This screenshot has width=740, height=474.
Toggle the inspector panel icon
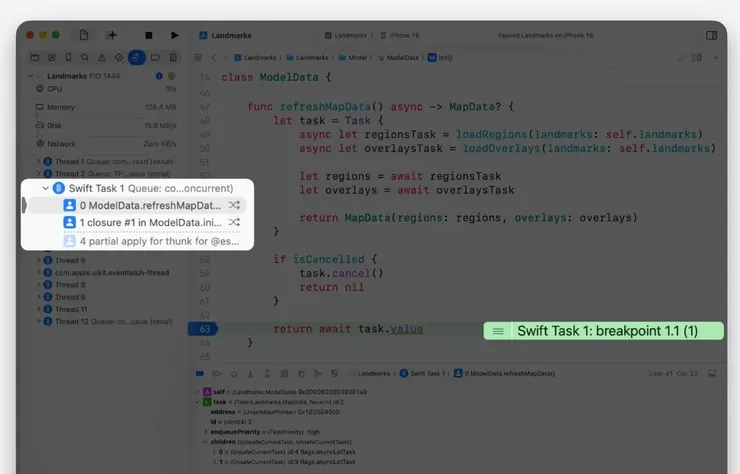click(712, 35)
